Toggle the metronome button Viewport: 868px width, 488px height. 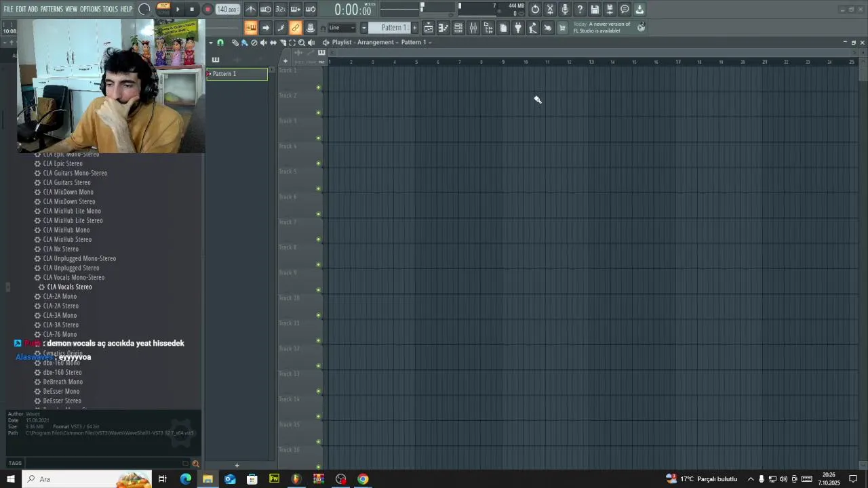pos(251,9)
